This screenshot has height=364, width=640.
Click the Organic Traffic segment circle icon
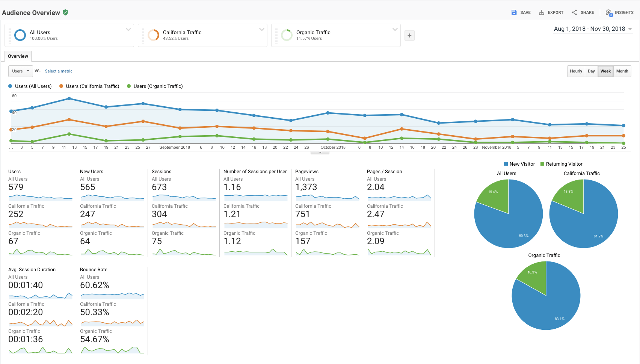287,35
